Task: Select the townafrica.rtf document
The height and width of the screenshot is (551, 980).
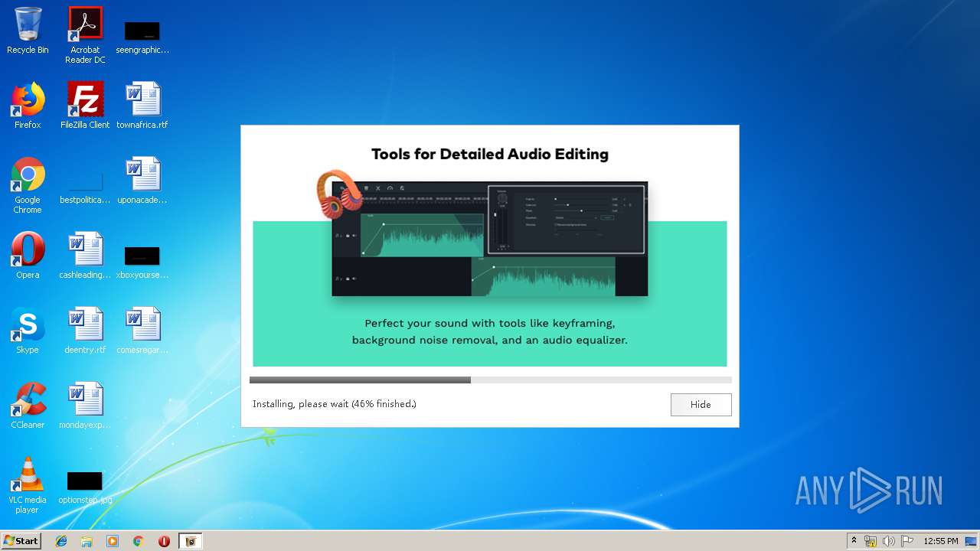Action: [x=142, y=106]
